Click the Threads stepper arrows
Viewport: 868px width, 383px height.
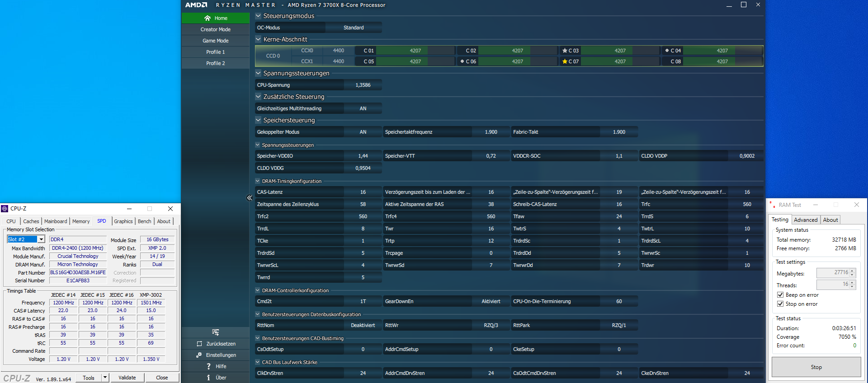point(853,285)
